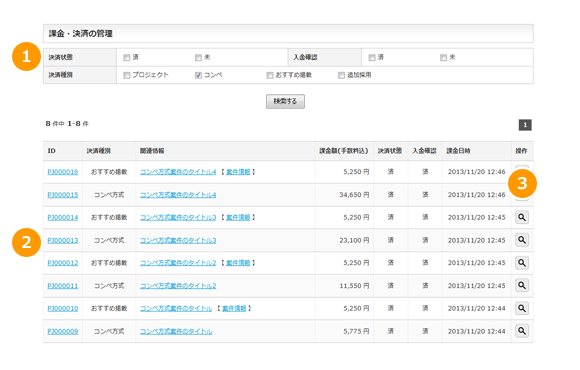Open title link コンペ方式案件のタイトル in row PJ000010

[x=176, y=308]
